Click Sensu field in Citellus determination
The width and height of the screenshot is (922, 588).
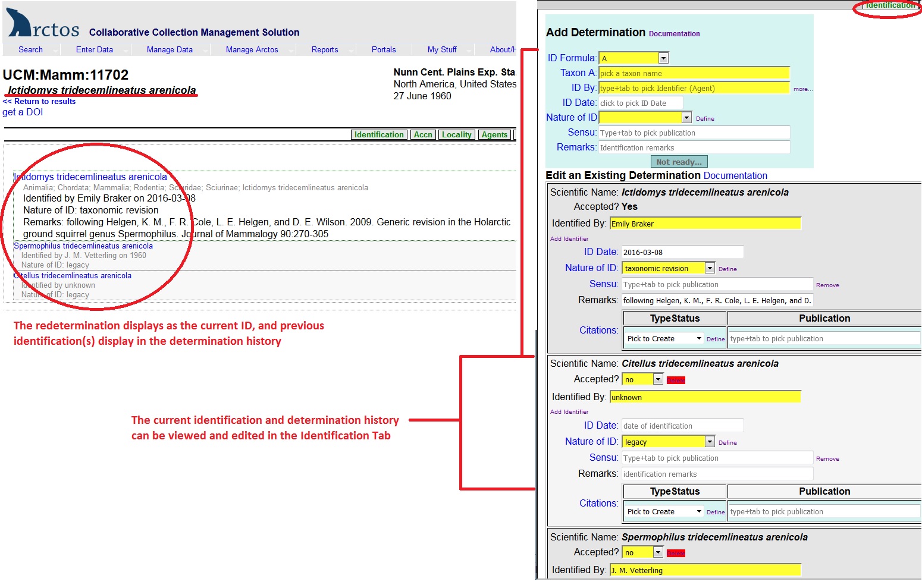(717, 458)
